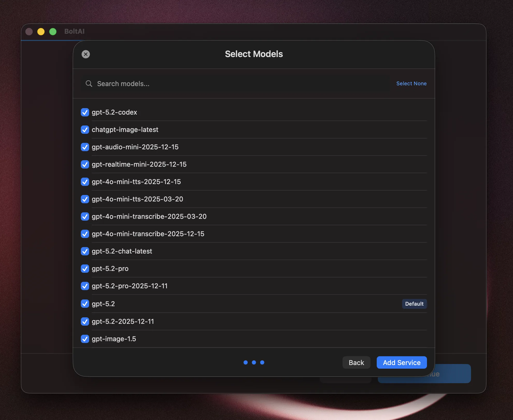
Task: Toggle gpt-4o-mini-transcribe-2025-03-20 checkbox
Action: [85, 216]
